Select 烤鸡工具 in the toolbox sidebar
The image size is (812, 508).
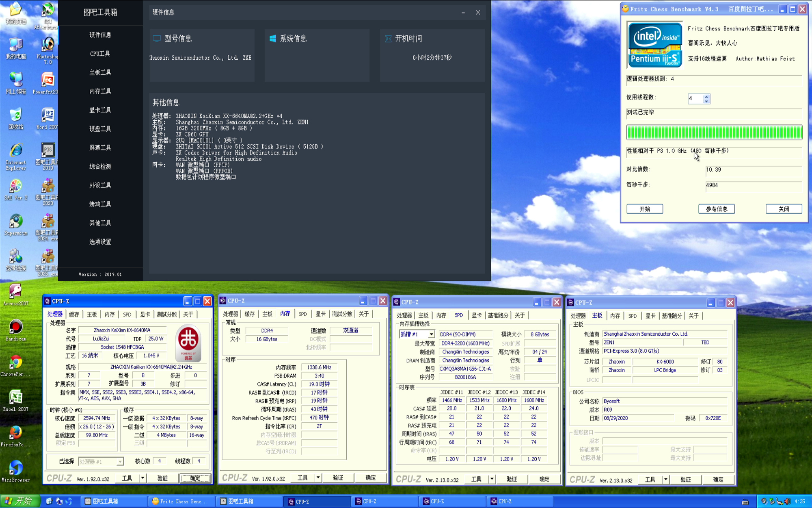(x=100, y=204)
